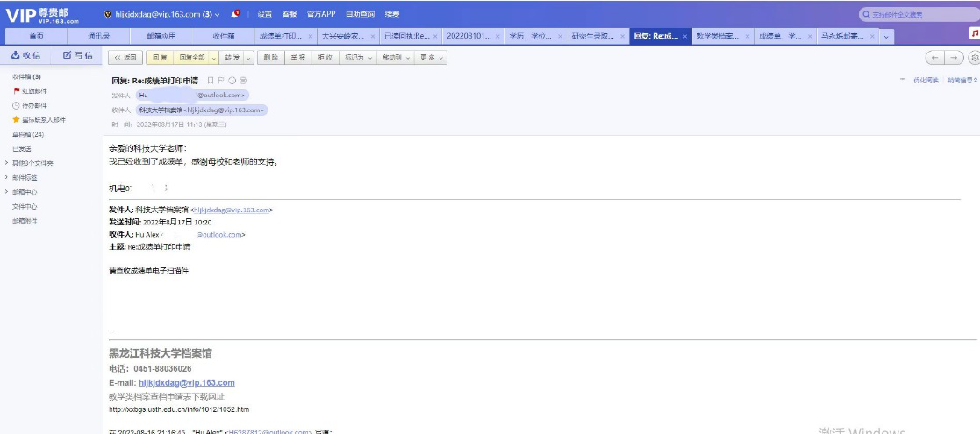Image resolution: width=980 pixels, height=434 pixels.
Task: Click the red music note icon
Action: pyautogui.click(x=974, y=33)
